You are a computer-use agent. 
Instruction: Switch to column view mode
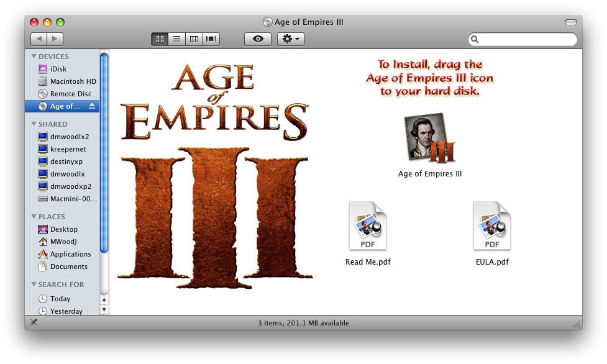[x=194, y=39]
